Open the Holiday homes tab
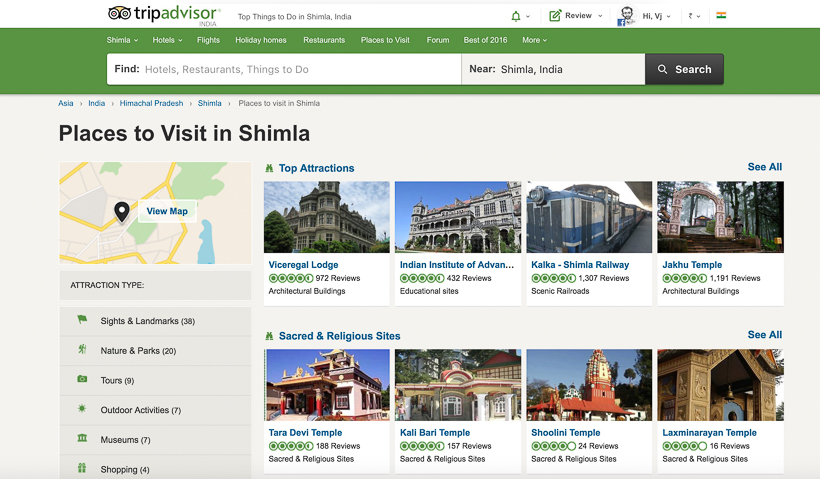Image resolution: width=820 pixels, height=479 pixels. tap(260, 40)
